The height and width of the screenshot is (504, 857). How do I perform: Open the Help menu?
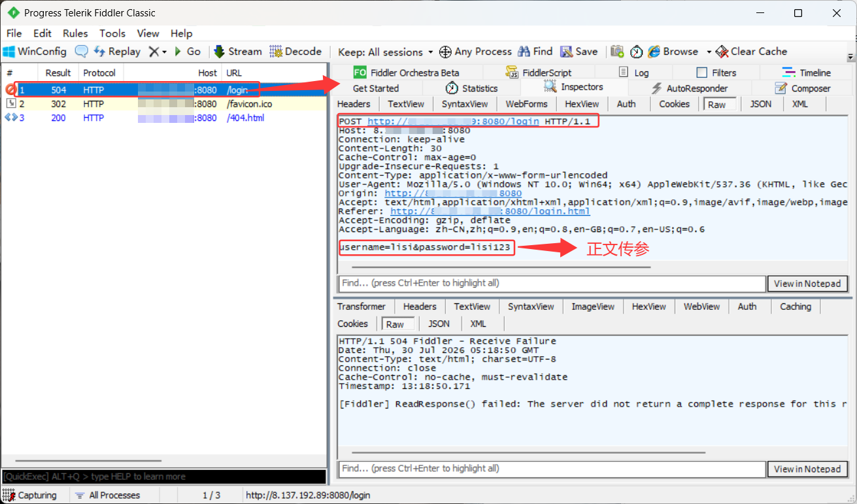(182, 33)
